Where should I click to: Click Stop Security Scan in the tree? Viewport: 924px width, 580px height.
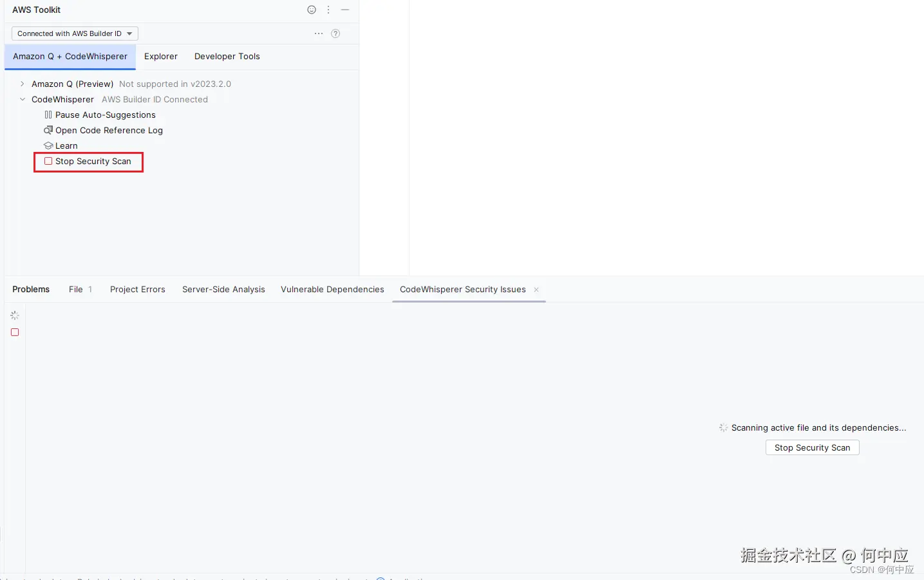(93, 161)
